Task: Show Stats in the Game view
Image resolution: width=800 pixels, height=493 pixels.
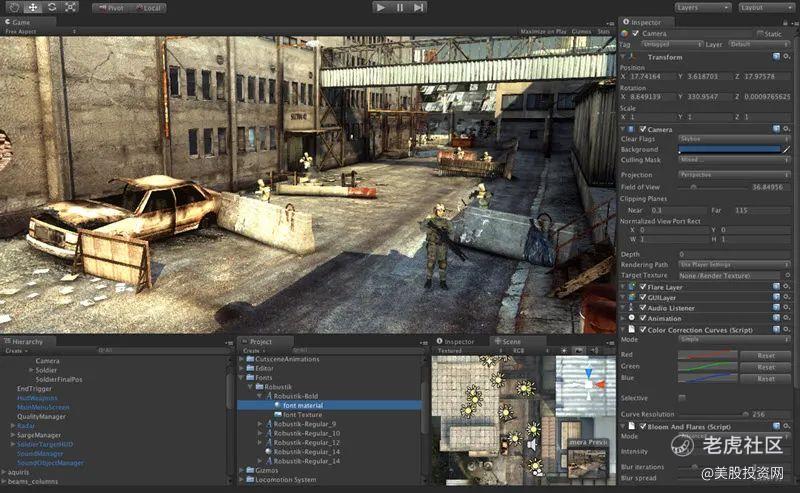Action: 603,32
